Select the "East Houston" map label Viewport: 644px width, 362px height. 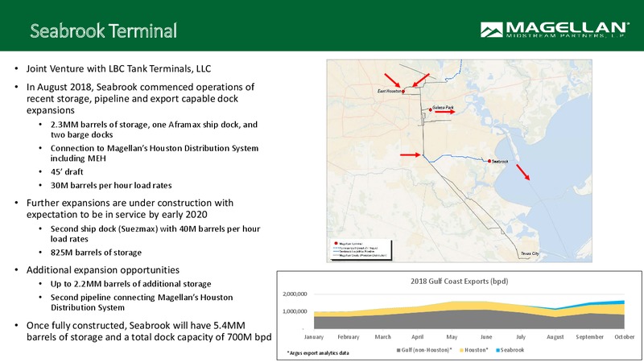tap(390, 91)
